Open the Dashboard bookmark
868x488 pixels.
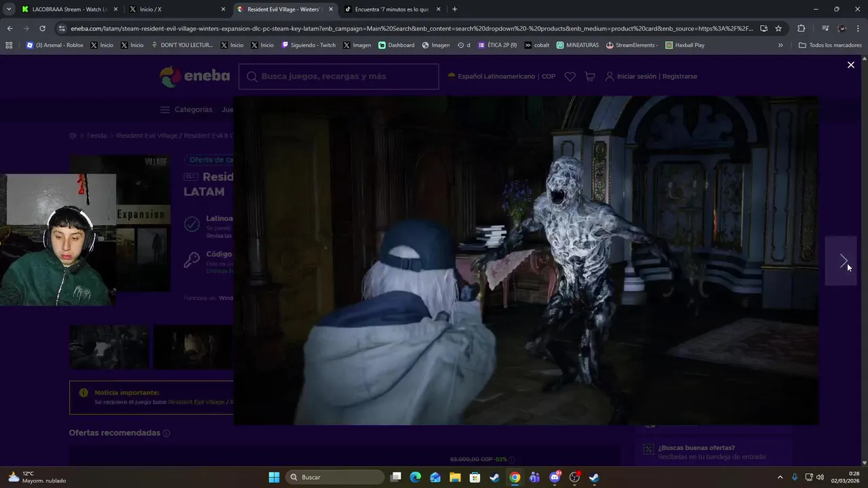click(x=396, y=45)
